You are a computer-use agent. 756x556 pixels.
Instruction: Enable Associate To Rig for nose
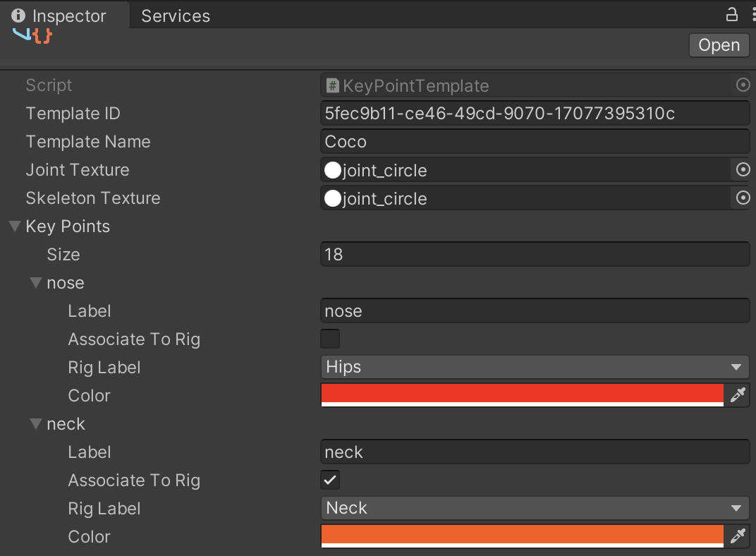pos(330,339)
